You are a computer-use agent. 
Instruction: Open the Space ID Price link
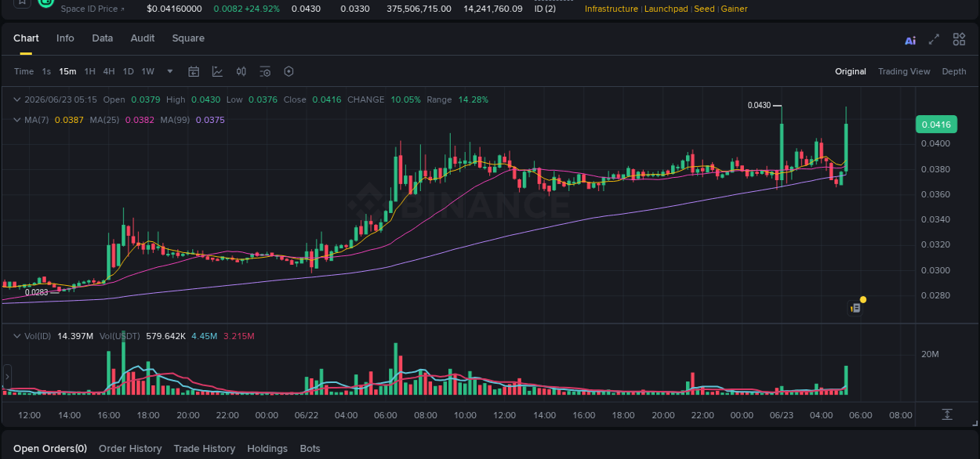92,9
